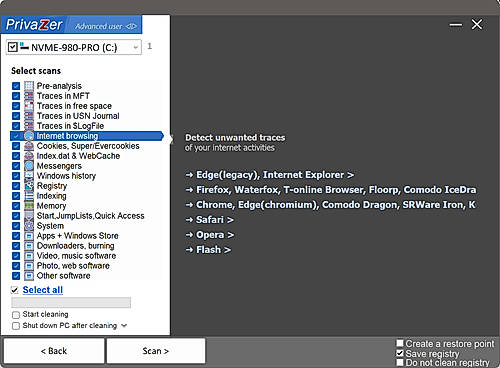Click the Pre-analysis scan icon
This screenshot has height=368, width=500.
point(29,86)
